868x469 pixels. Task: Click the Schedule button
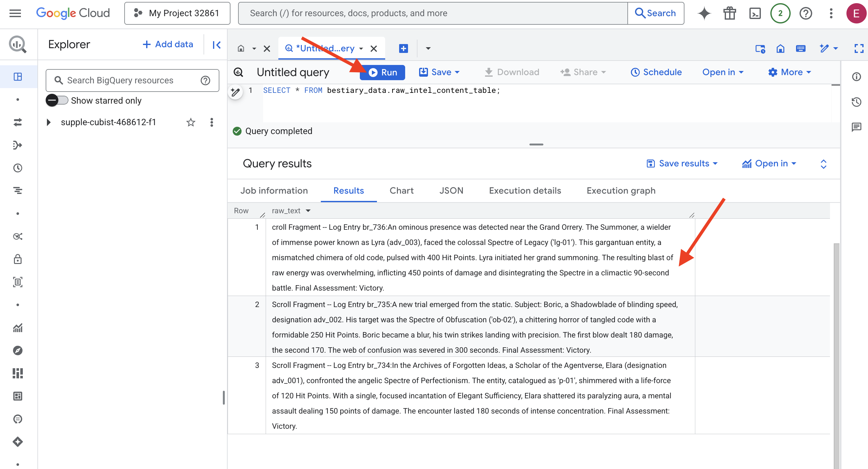(656, 72)
